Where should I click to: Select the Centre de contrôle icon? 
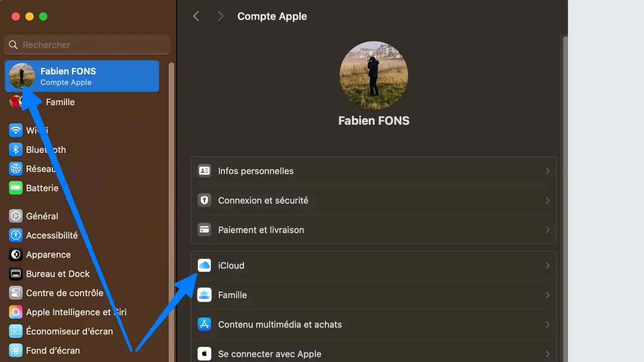pos(16,293)
